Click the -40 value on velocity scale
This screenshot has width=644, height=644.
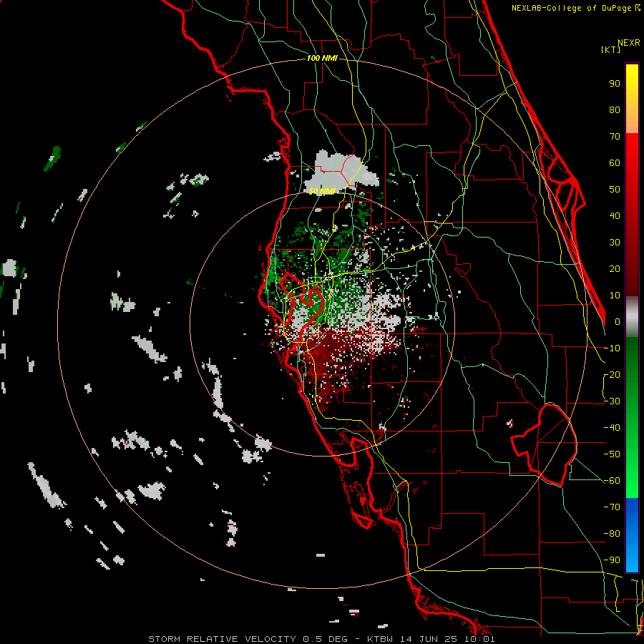coord(612,428)
